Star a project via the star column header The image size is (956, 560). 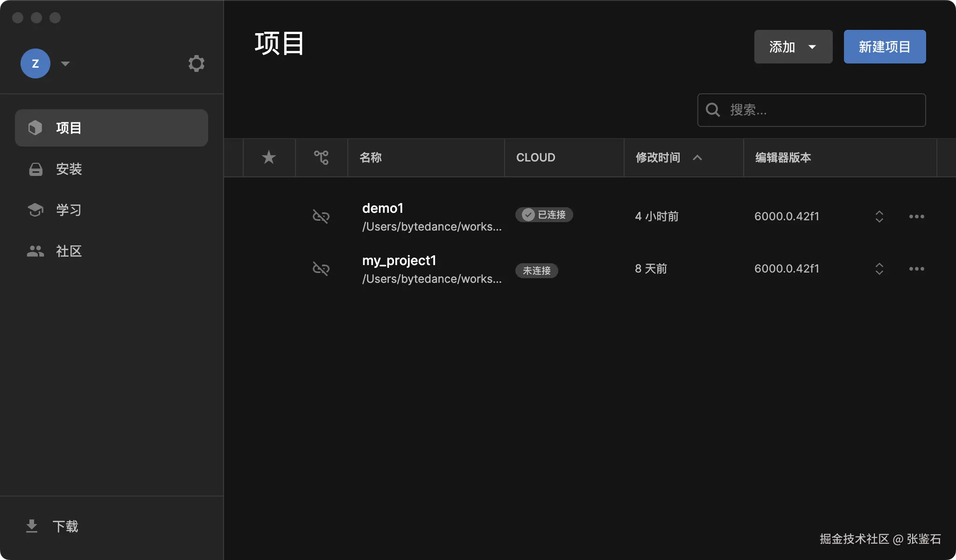268,157
